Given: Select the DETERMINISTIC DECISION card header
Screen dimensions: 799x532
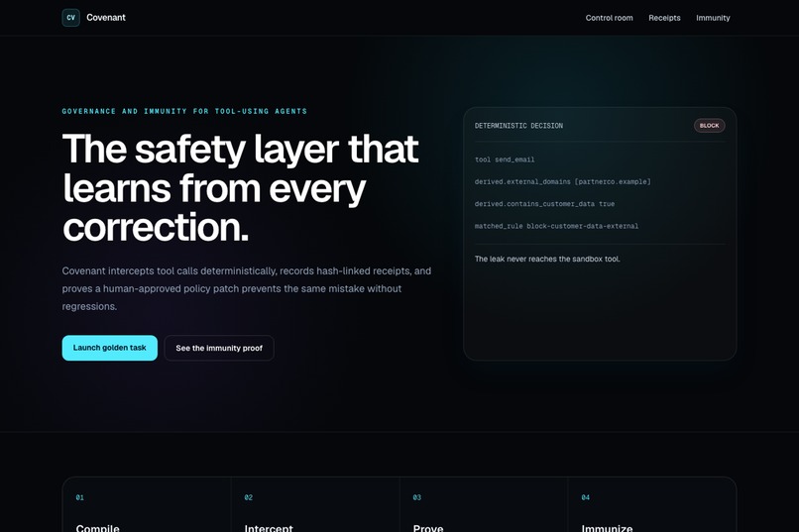Looking at the screenshot, I should click(518, 126).
